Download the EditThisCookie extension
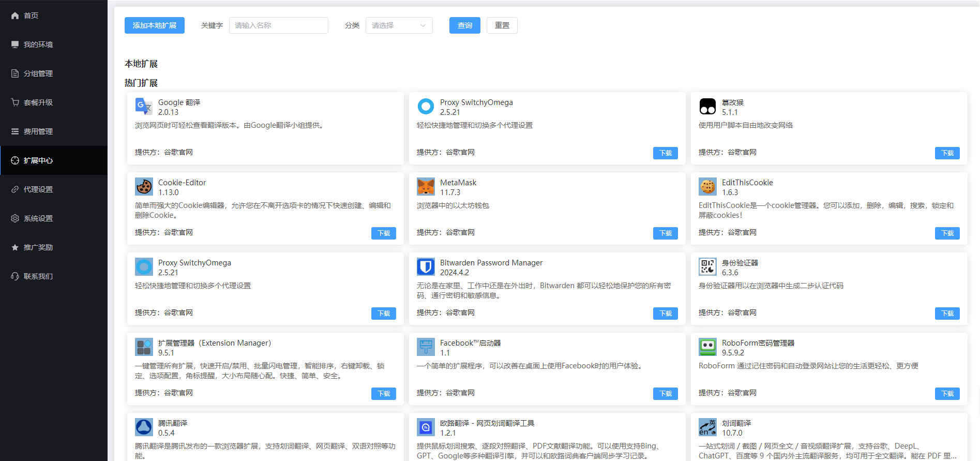The height and width of the screenshot is (461, 980). click(x=947, y=233)
